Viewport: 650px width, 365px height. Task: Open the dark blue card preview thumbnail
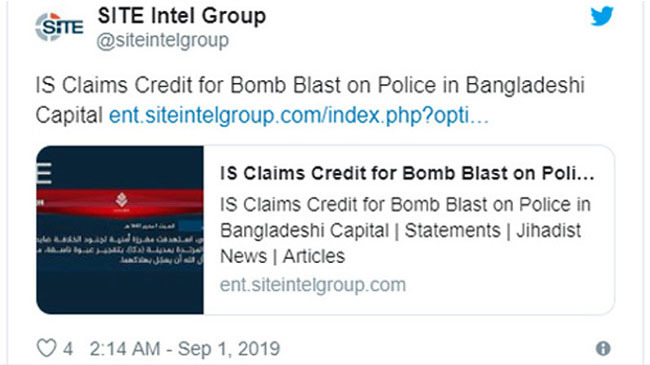(x=120, y=230)
